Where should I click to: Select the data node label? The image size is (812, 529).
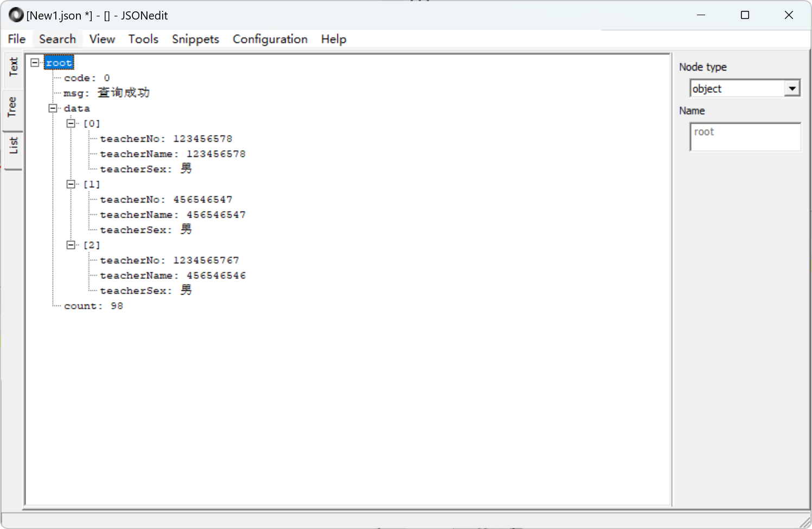pyautogui.click(x=77, y=109)
